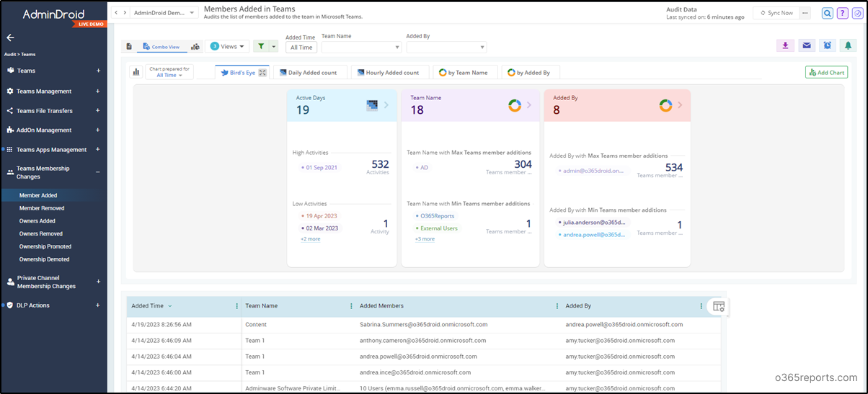Email the report using envelope icon
Viewport: 868px width, 394px height.
click(x=807, y=45)
